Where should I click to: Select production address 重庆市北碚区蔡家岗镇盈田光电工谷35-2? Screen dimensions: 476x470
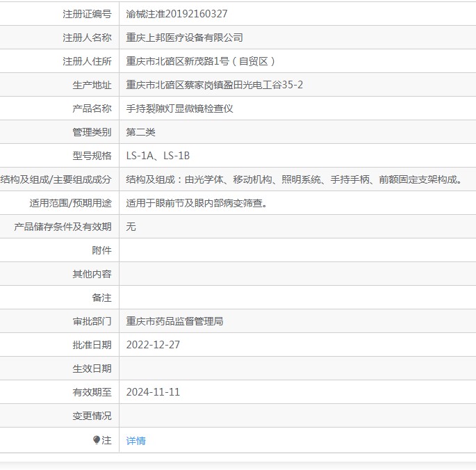click(x=214, y=85)
